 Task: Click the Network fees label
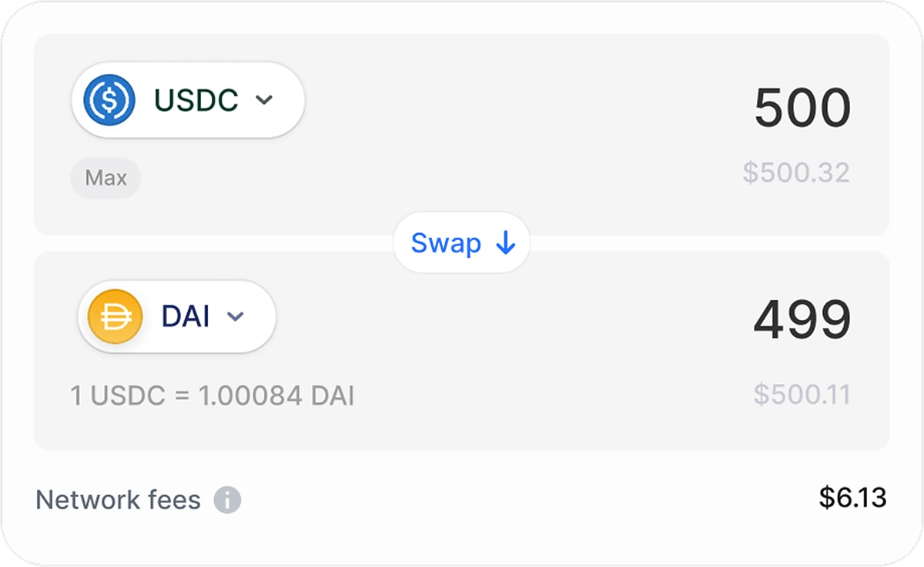click(118, 499)
